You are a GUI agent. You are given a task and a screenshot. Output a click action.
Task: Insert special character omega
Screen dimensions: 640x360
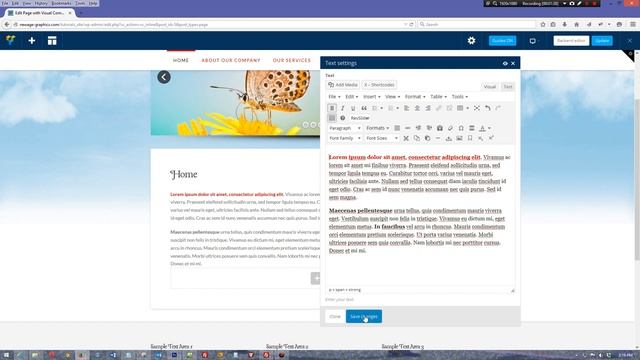[461, 128]
